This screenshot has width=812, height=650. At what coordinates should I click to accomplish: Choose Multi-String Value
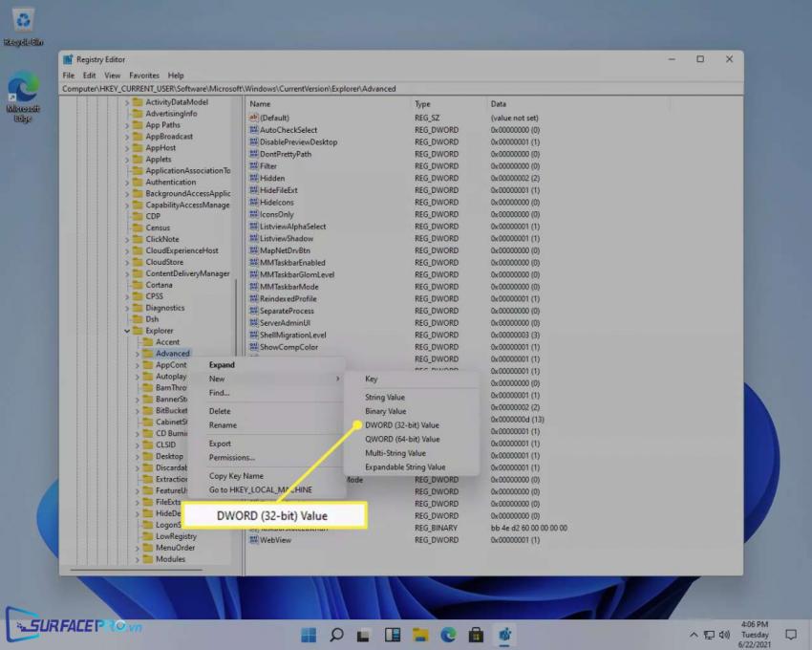[395, 453]
